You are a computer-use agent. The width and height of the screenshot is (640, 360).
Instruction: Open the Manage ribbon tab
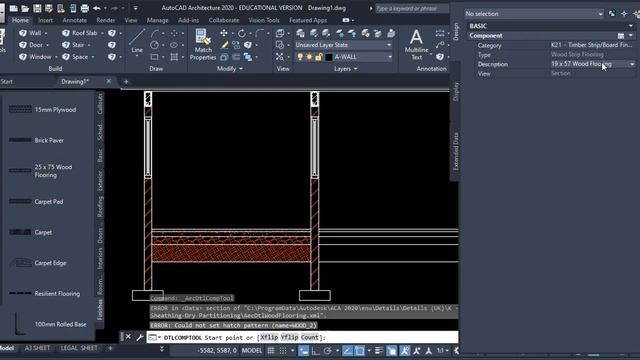158,20
